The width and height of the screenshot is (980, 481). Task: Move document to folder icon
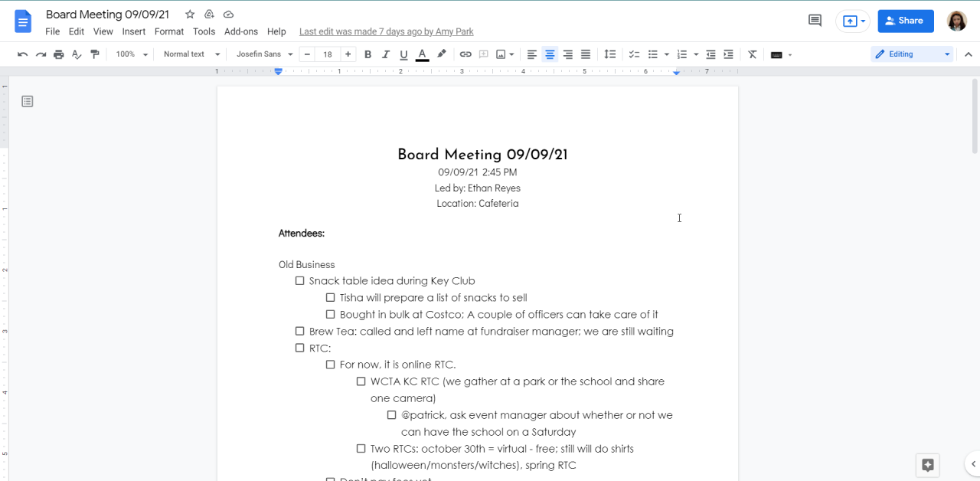209,15
